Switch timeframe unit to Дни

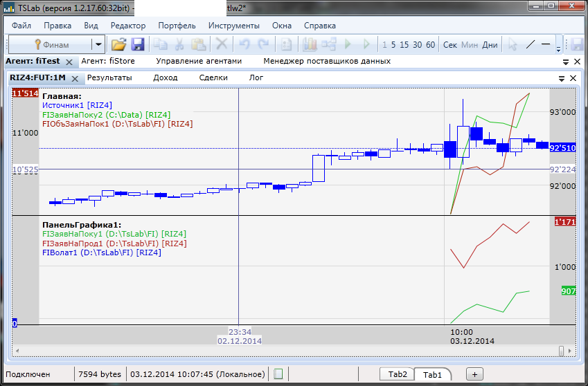point(490,45)
